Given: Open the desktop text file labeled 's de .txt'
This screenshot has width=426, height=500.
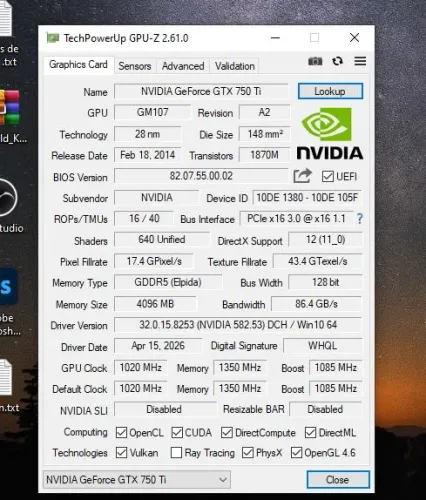Looking at the screenshot, I should [x=6, y=17].
